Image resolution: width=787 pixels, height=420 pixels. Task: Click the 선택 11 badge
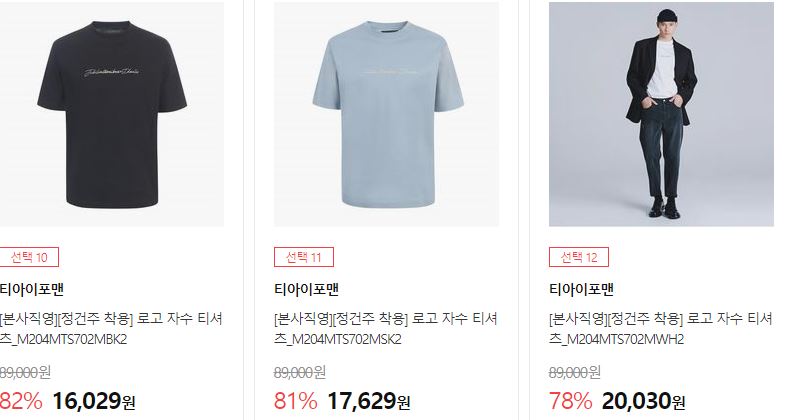point(304,257)
